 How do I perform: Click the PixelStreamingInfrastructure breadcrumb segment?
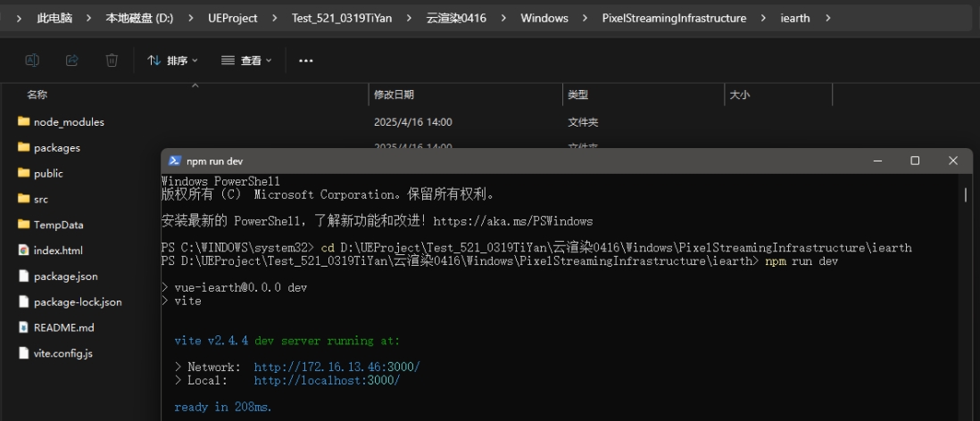tap(674, 18)
